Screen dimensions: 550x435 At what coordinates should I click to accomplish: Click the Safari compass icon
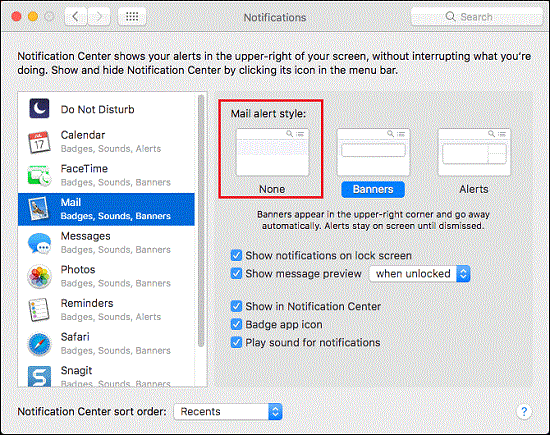click(x=39, y=344)
